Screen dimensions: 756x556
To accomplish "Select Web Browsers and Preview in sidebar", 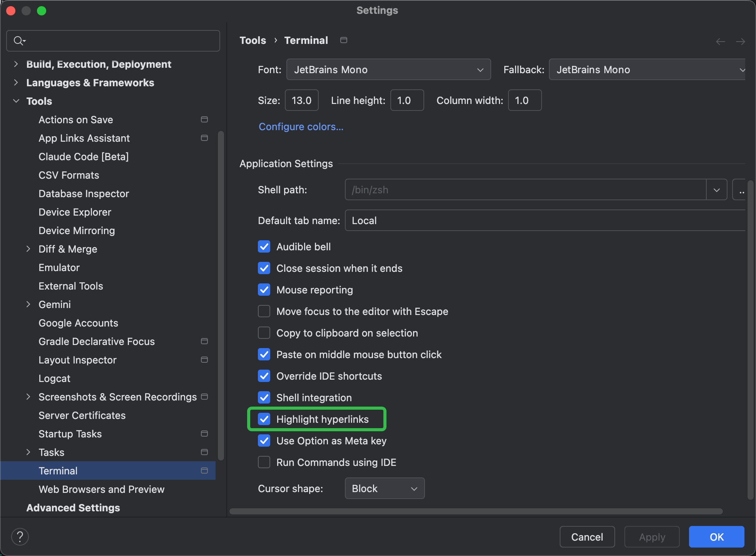I will 101,489.
